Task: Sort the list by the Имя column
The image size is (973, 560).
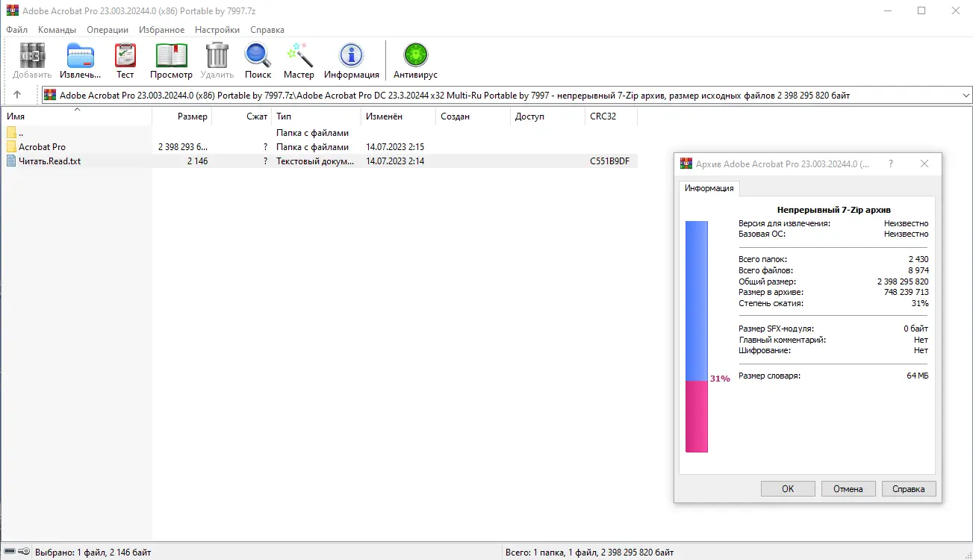Action: 77,116
